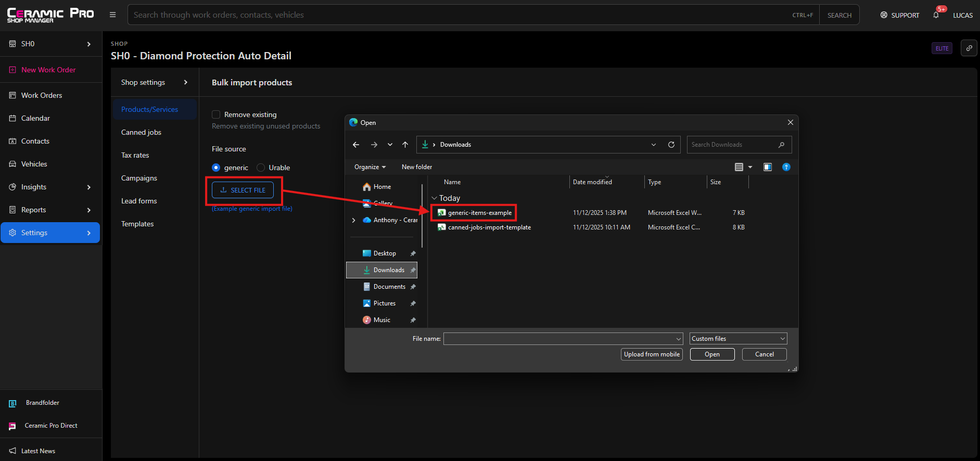980x461 pixels.
Task: Click the copy link icon near ELITE
Action: click(969, 48)
